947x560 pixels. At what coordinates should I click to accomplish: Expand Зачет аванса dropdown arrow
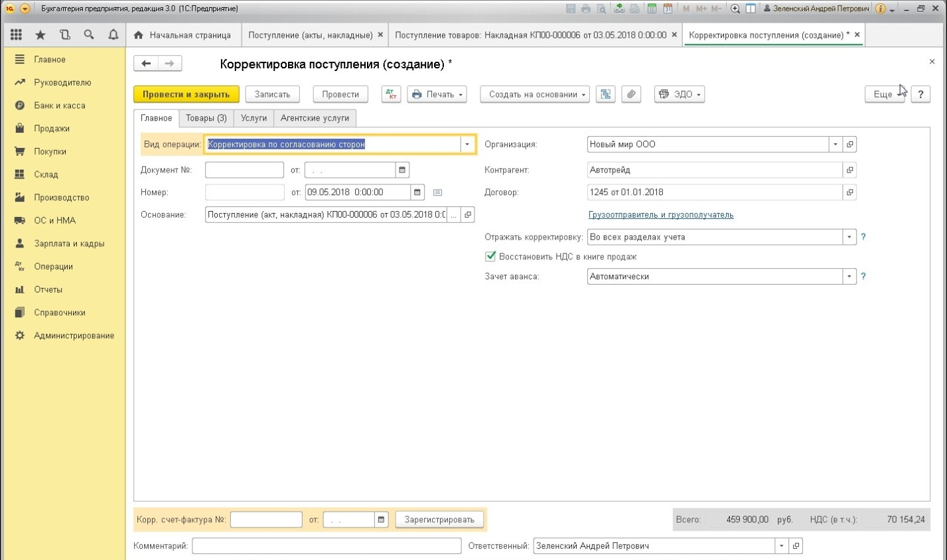click(x=849, y=276)
